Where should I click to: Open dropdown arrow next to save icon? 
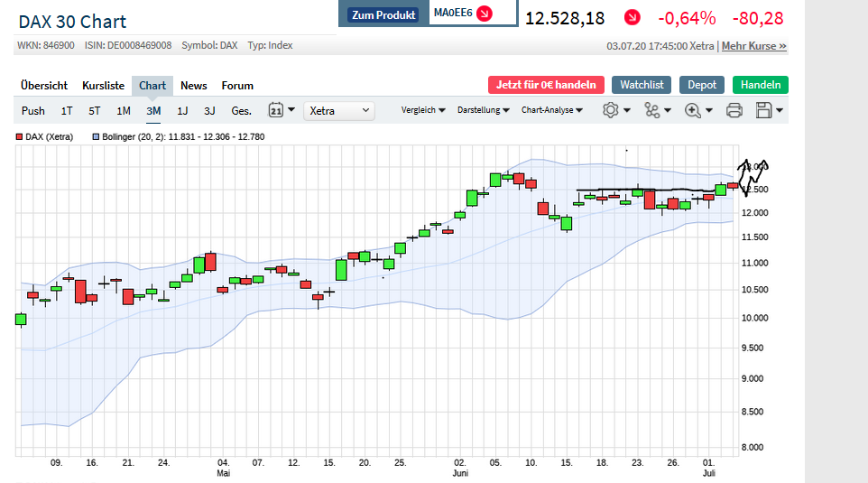click(x=780, y=110)
